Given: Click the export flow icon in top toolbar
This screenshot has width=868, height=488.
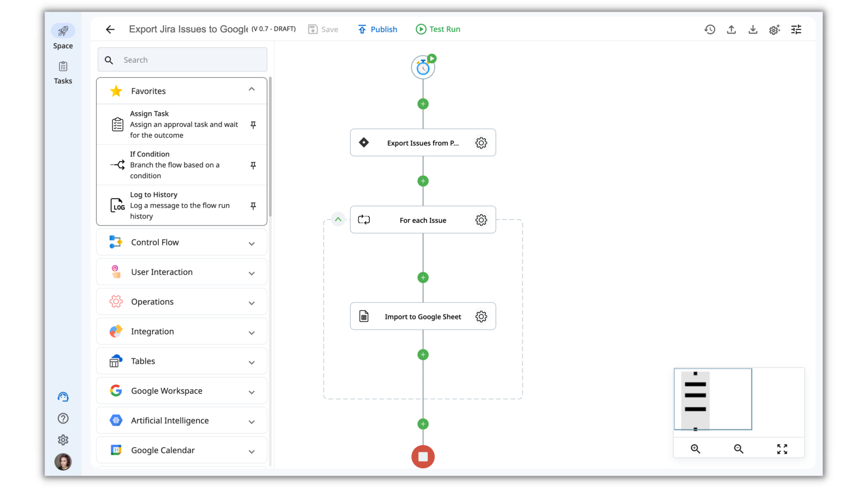Looking at the screenshot, I should [731, 29].
